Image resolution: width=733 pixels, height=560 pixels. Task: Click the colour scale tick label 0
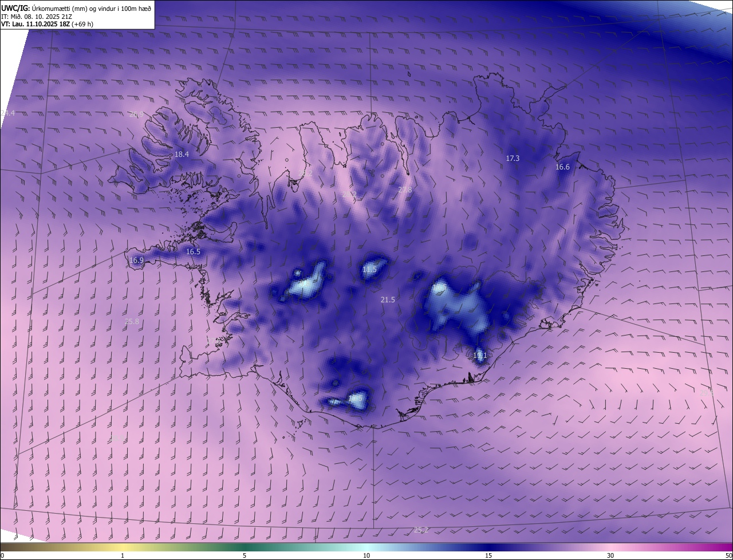tap(2, 555)
